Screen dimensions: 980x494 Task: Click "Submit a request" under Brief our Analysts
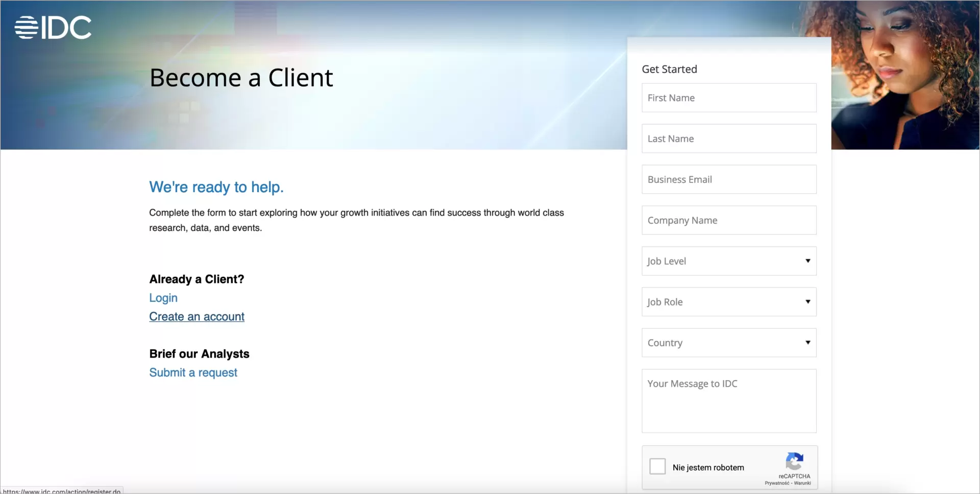[x=193, y=372]
